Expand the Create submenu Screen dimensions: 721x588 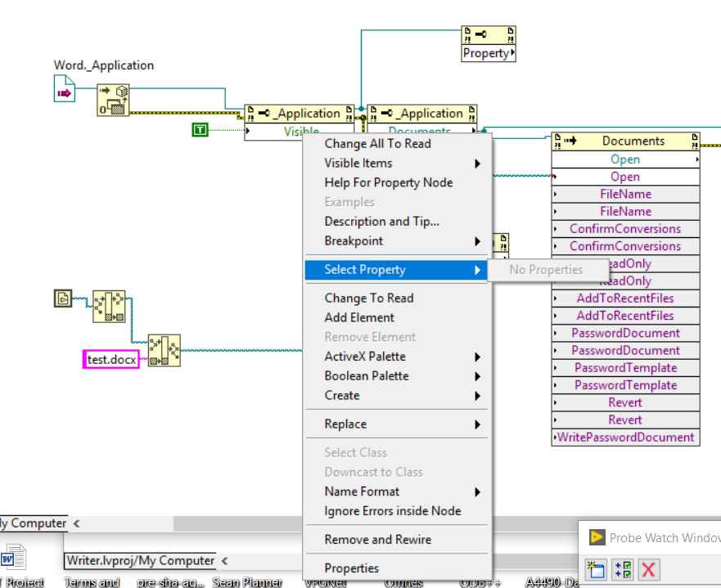397,396
